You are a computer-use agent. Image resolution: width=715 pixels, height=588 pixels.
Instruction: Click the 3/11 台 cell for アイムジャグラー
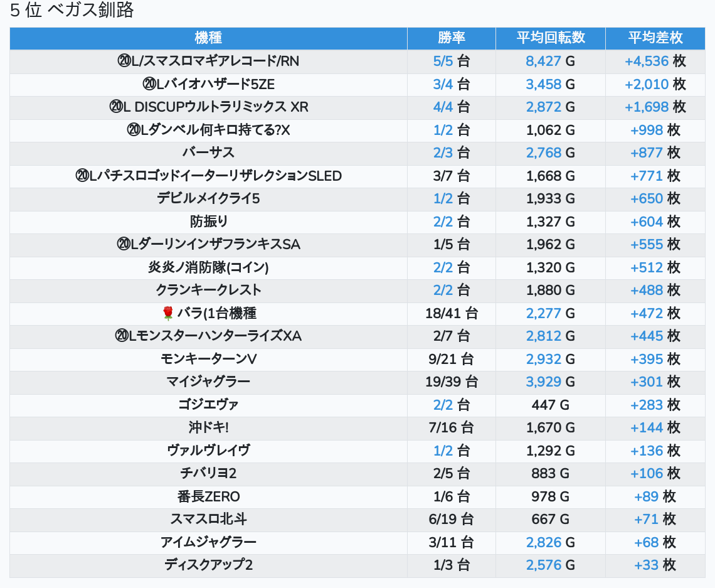pos(451,542)
